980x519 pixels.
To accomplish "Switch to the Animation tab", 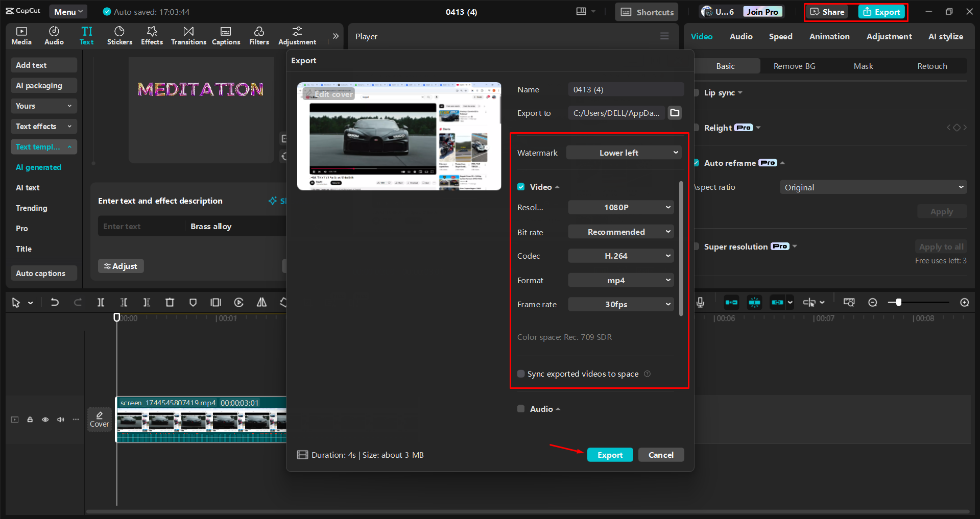I will tap(829, 36).
